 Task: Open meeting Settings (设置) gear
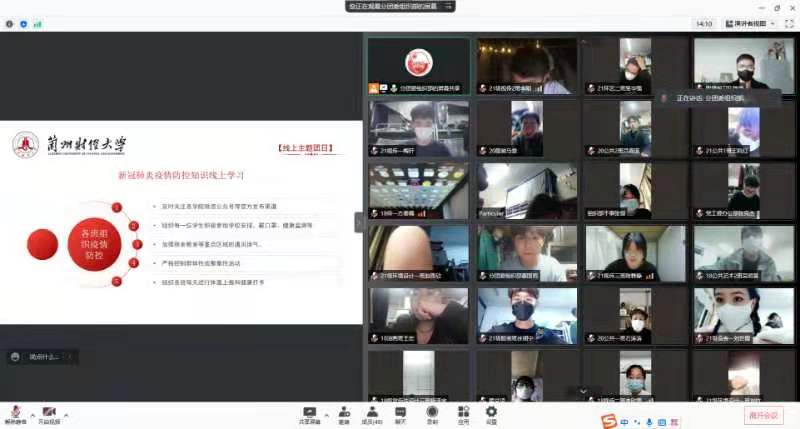(x=491, y=412)
